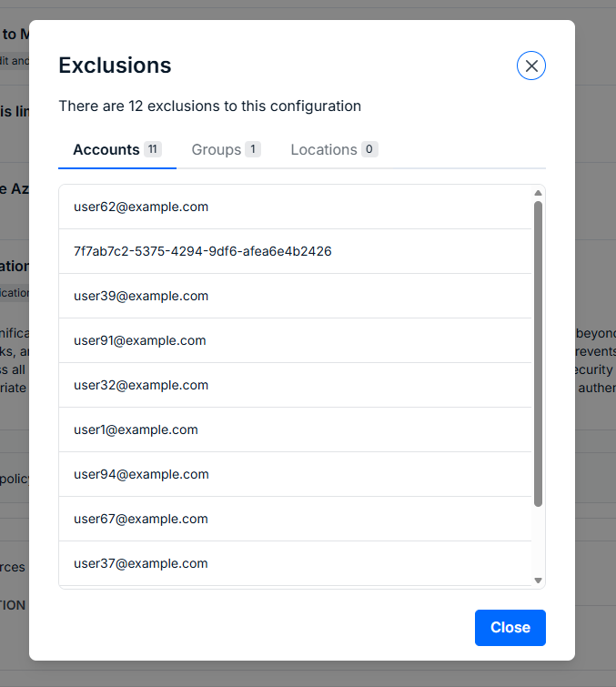Screen dimensions: 616x687
Task: Select user37@example.com entry
Action: [296, 563]
